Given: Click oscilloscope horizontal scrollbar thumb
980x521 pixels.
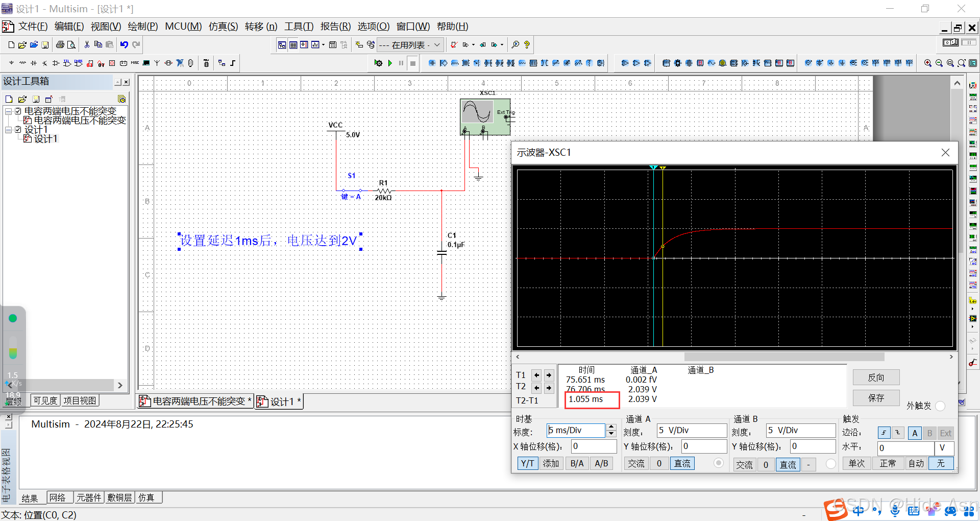Looking at the screenshot, I should click(784, 357).
